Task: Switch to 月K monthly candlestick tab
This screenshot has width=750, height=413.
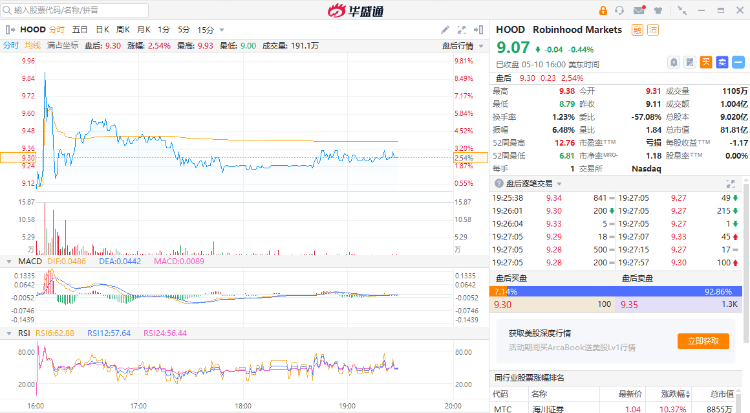Action: tap(143, 30)
